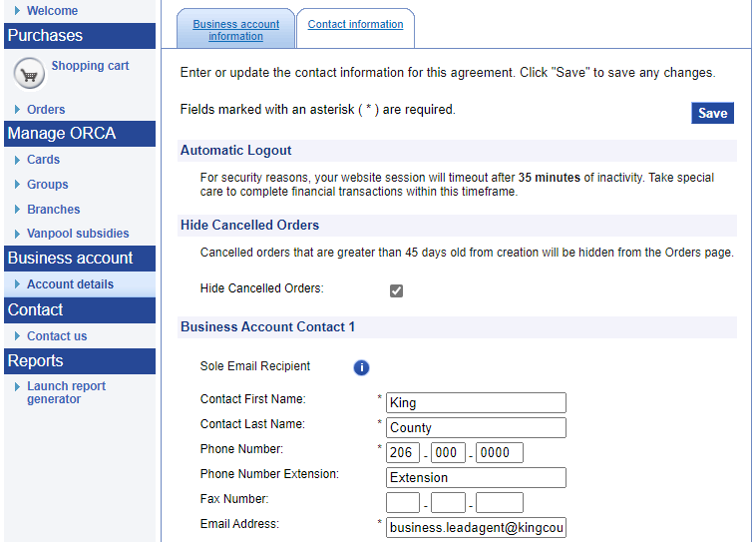Screen dimensions: 756x542
Task: Click the phone area code box
Action: point(403,453)
